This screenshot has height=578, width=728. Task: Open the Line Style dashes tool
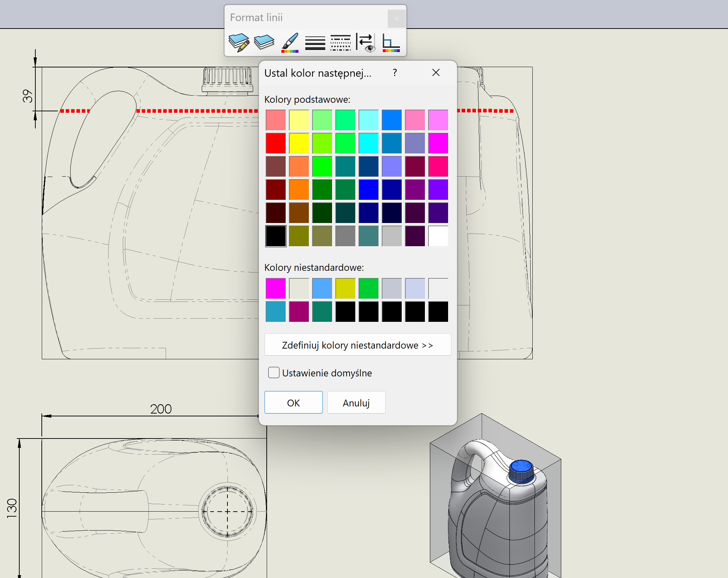pyautogui.click(x=340, y=43)
